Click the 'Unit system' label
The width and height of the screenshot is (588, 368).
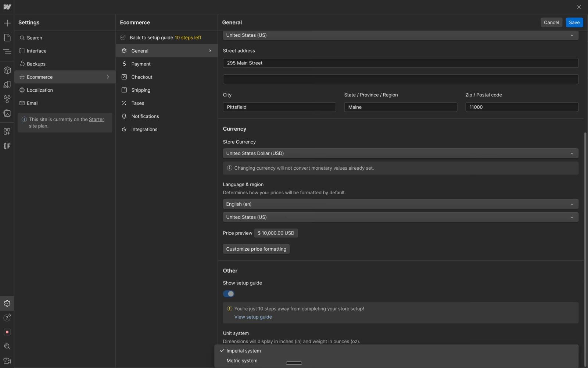point(236,333)
